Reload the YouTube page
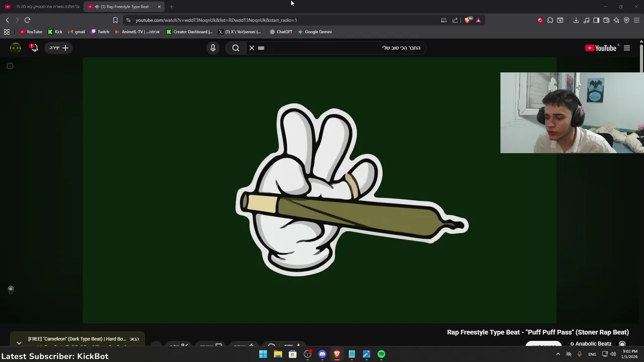Image resolution: width=644 pixels, height=362 pixels. (x=27, y=20)
